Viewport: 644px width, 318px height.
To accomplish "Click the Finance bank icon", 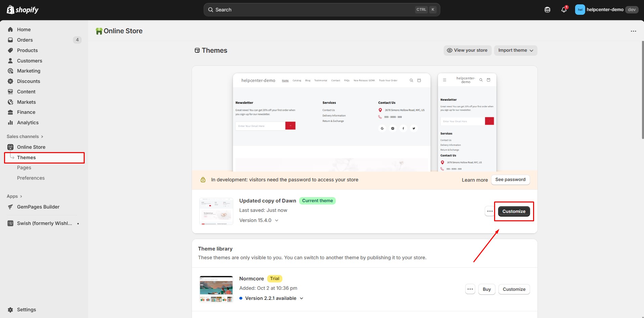I will click(10, 112).
